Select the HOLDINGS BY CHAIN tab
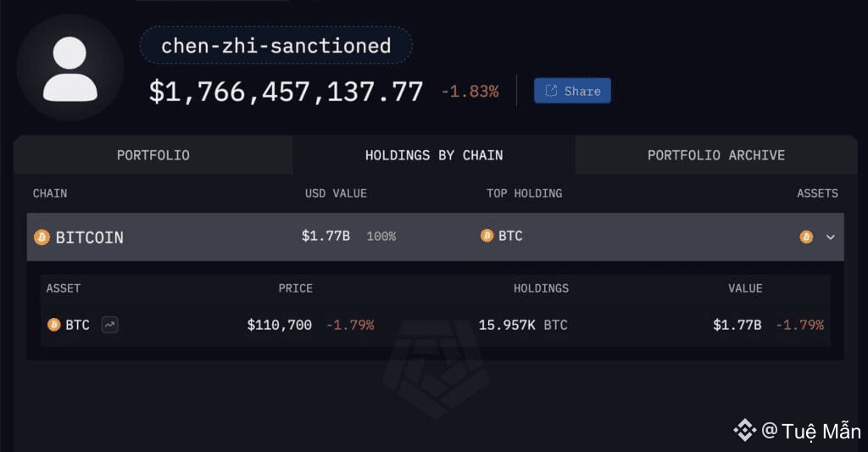 coord(434,155)
